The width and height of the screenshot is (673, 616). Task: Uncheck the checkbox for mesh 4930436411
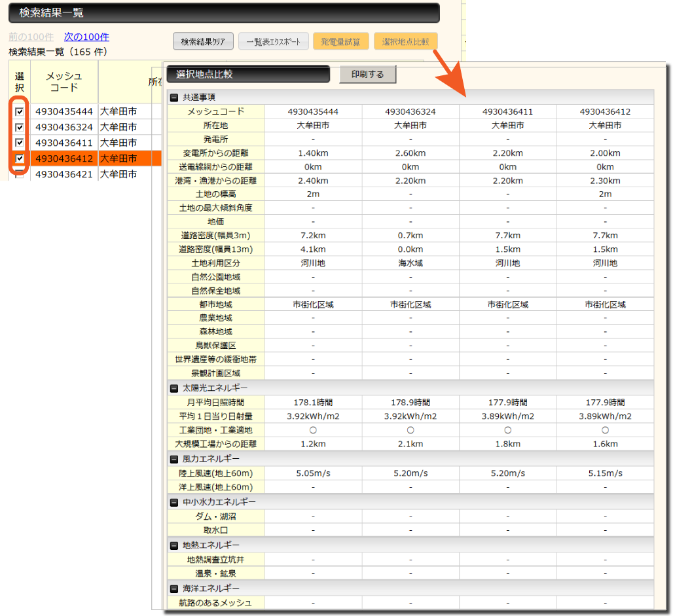[20, 143]
